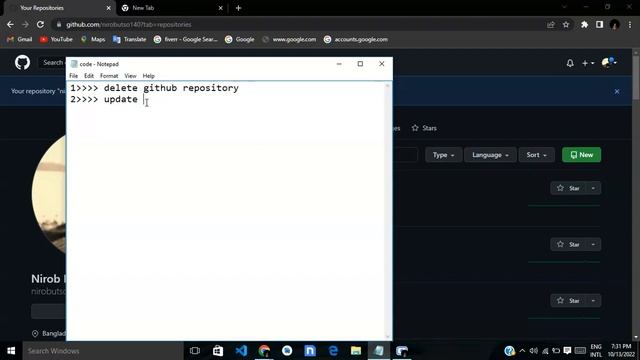
Task: Open Translate bookmark
Action: click(x=129, y=39)
